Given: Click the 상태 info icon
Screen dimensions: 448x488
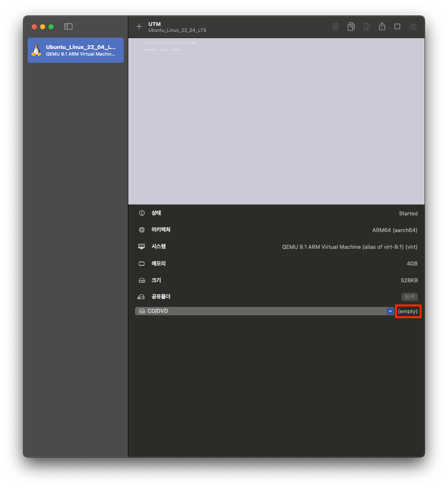Looking at the screenshot, I should 142,213.
